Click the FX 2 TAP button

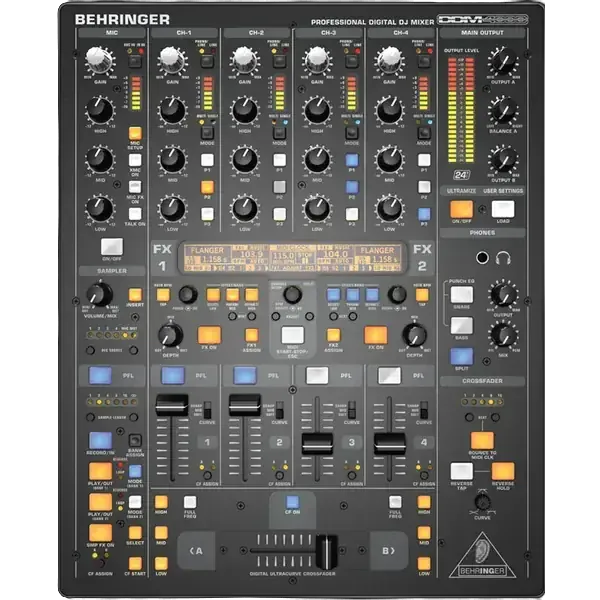tap(422, 295)
